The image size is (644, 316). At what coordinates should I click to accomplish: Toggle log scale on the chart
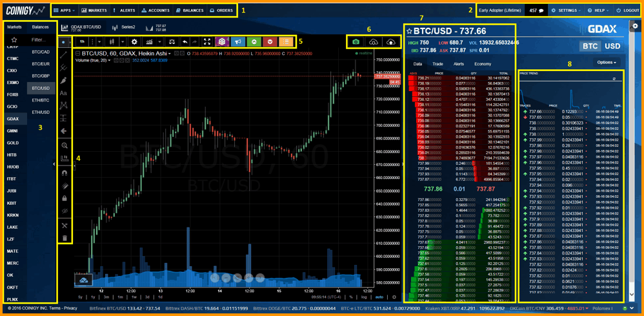(364, 297)
